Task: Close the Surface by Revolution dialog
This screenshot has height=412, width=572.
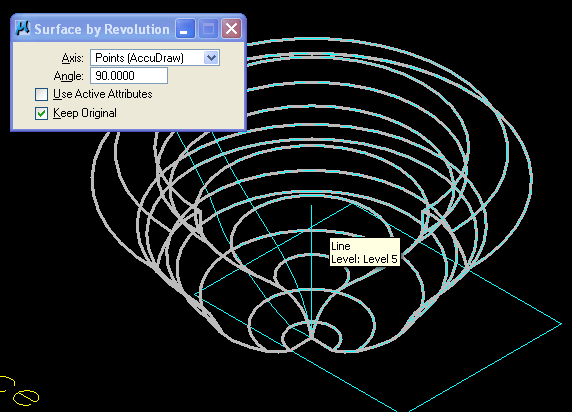Action: (231, 28)
